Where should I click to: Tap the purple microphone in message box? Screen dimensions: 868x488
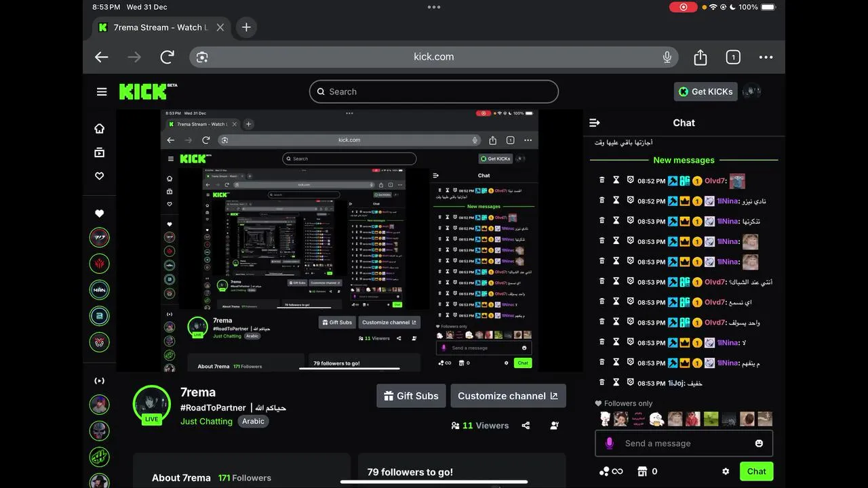point(609,443)
